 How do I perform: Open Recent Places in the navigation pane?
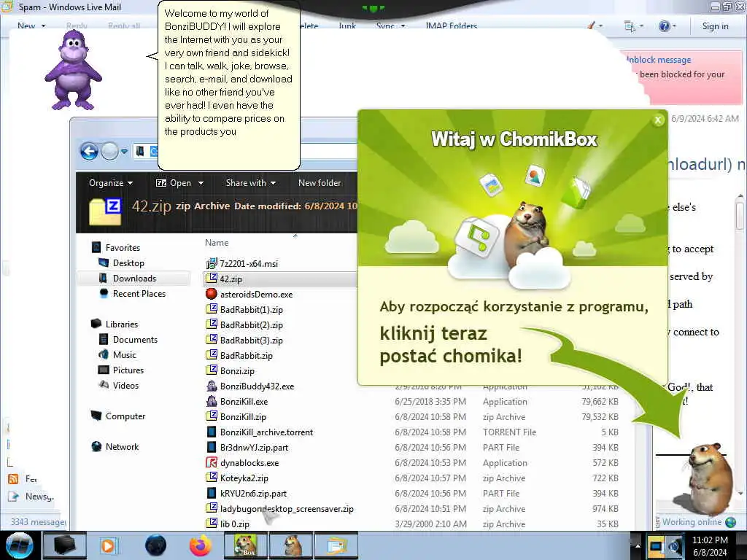point(139,294)
